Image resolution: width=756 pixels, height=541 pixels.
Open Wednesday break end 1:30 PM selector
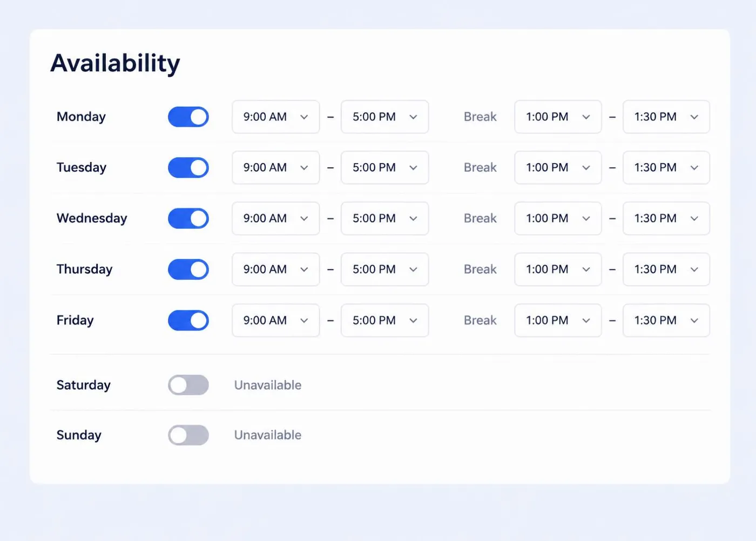coord(666,218)
